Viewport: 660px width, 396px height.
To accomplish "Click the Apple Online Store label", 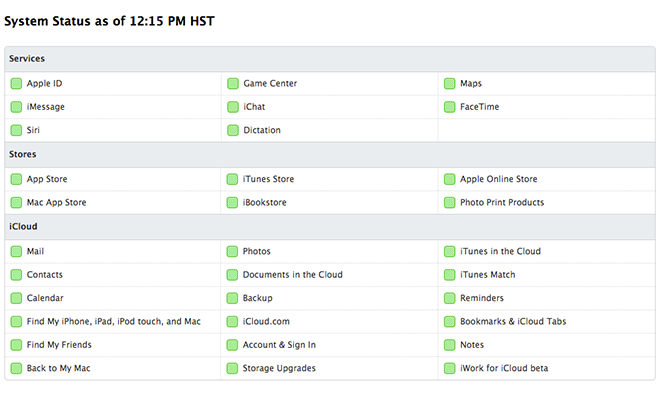I will [498, 179].
